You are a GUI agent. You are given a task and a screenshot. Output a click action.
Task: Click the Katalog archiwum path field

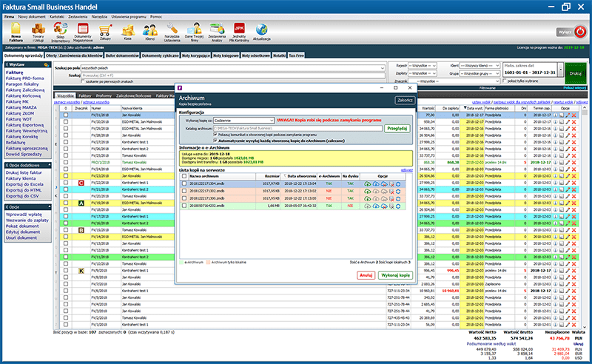[297, 129]
